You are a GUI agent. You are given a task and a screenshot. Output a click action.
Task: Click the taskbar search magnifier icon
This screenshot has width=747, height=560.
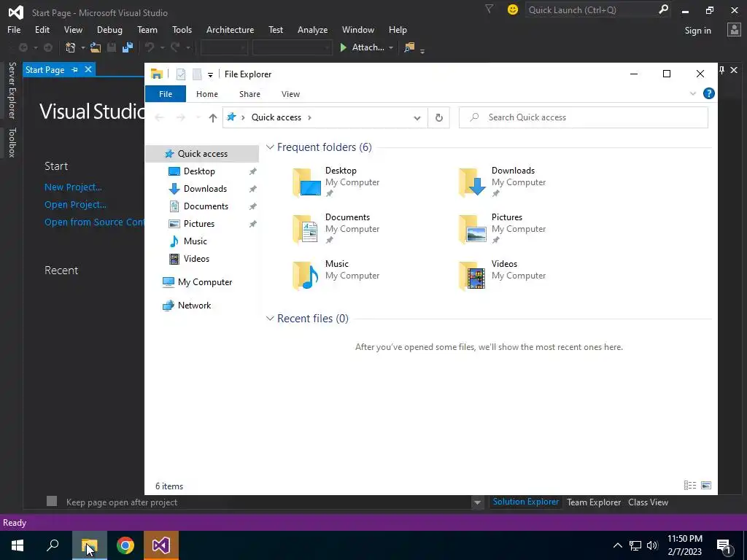(x=53, y=545)
